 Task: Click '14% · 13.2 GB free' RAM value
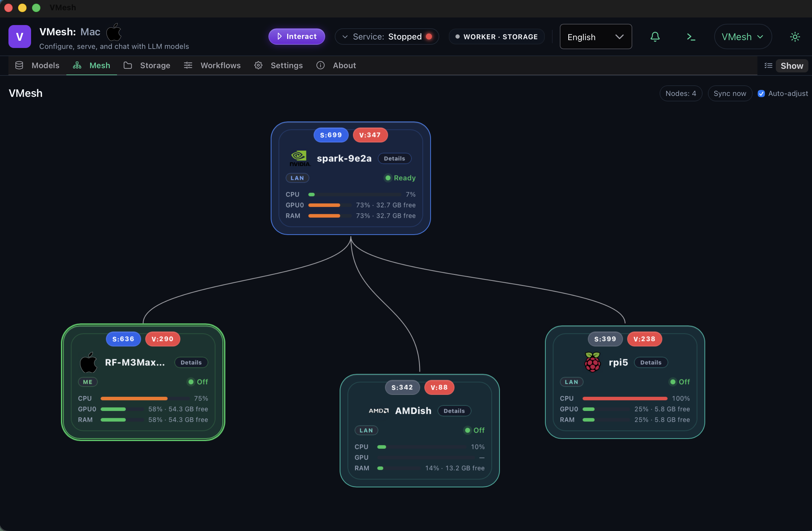pos(455,469)
